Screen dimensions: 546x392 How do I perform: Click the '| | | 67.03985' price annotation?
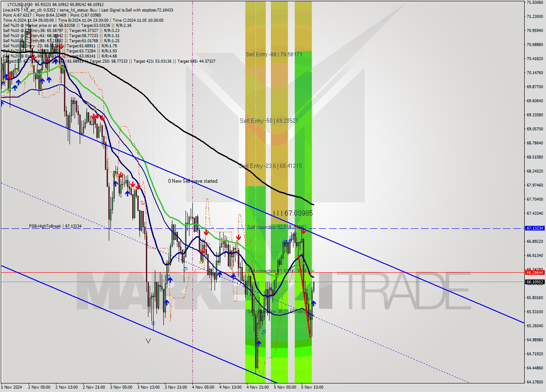point(293,213)
